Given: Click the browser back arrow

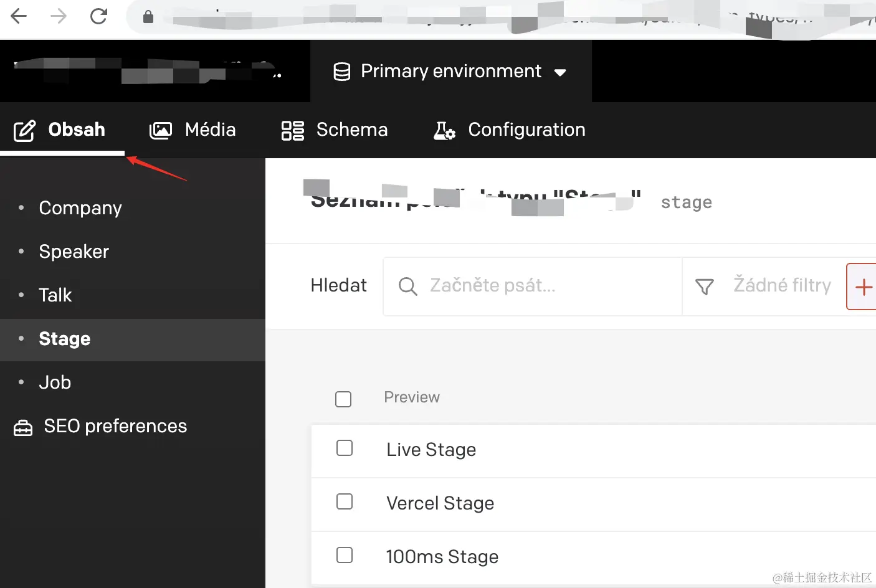Looking at the screenshot, I should (x=19, y=16).
